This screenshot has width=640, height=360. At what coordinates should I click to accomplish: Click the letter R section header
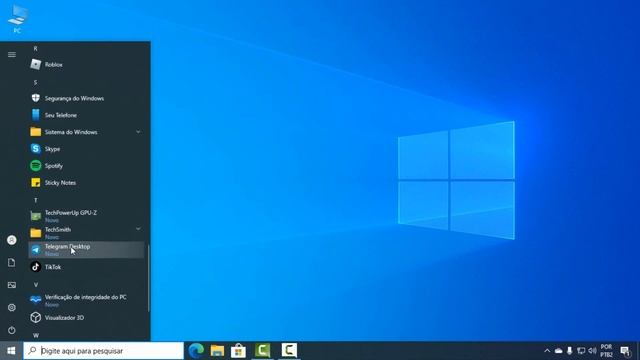tap(36, 49)
